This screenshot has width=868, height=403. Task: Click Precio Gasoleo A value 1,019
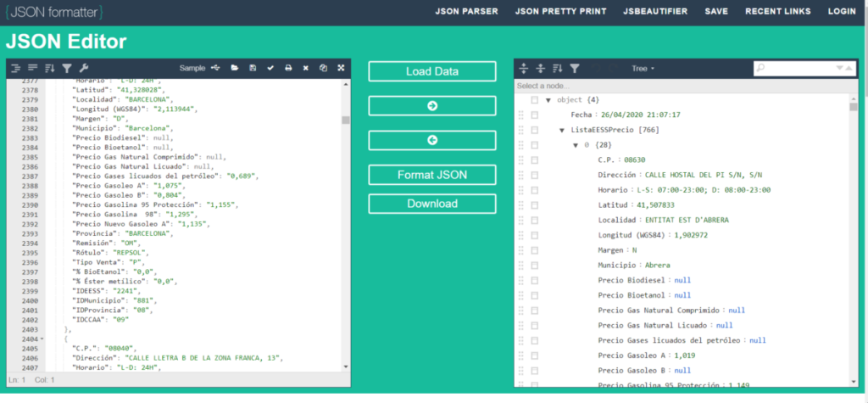[685, 355]
